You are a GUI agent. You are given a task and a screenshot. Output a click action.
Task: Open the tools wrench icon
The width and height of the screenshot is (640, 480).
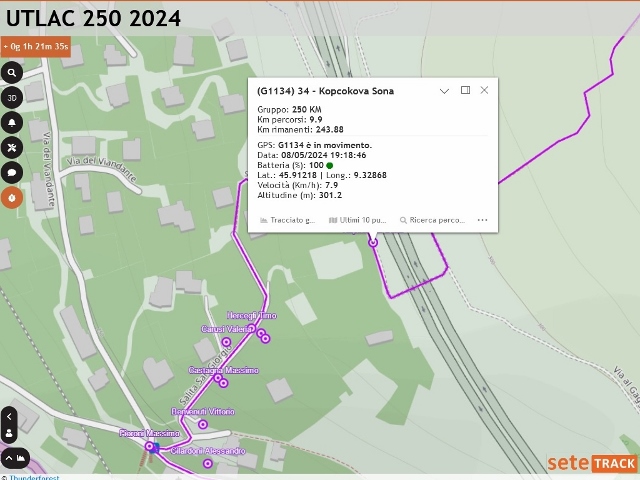click(12, 148)
